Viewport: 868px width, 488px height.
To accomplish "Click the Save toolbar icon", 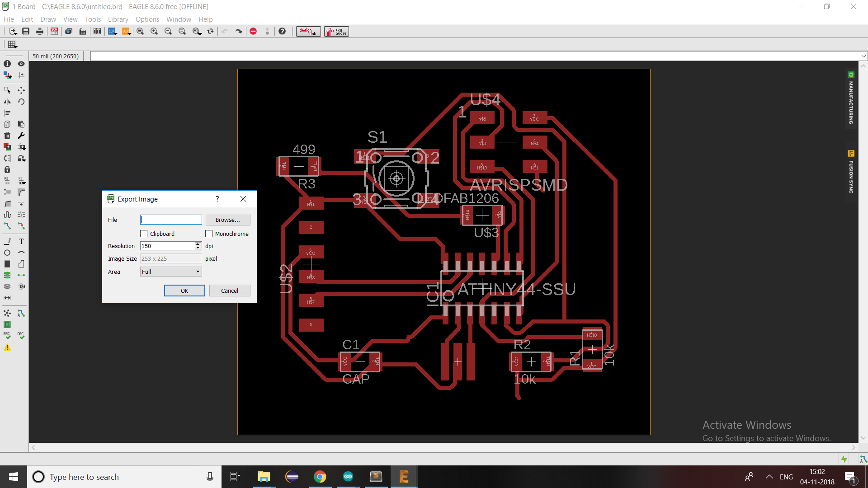I will (26, 31).
